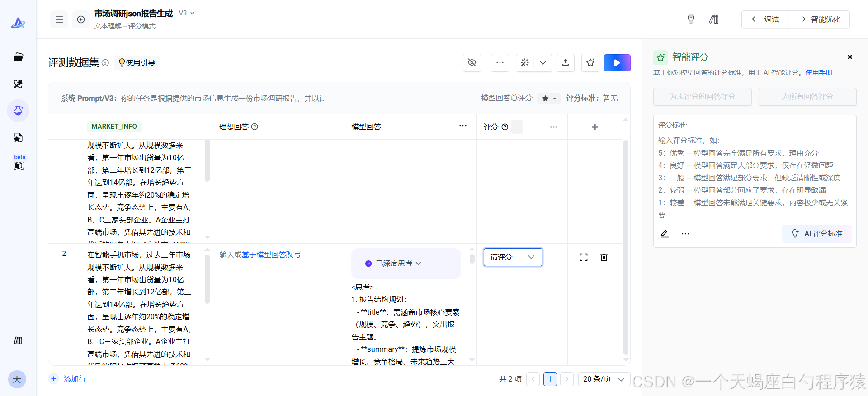
Task: Click the AI 评分标准 button
Action: coord(816,234)
